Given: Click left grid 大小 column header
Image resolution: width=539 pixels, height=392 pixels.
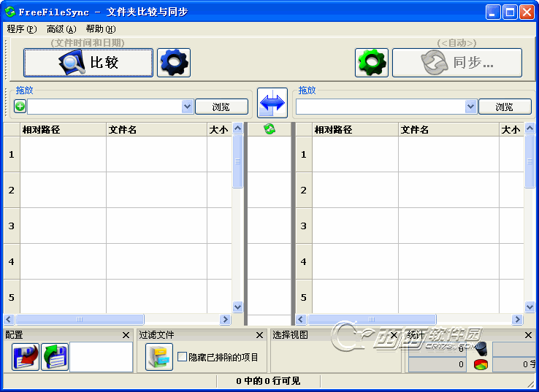Looking at the screenshot, I should [x=219, y=129].
